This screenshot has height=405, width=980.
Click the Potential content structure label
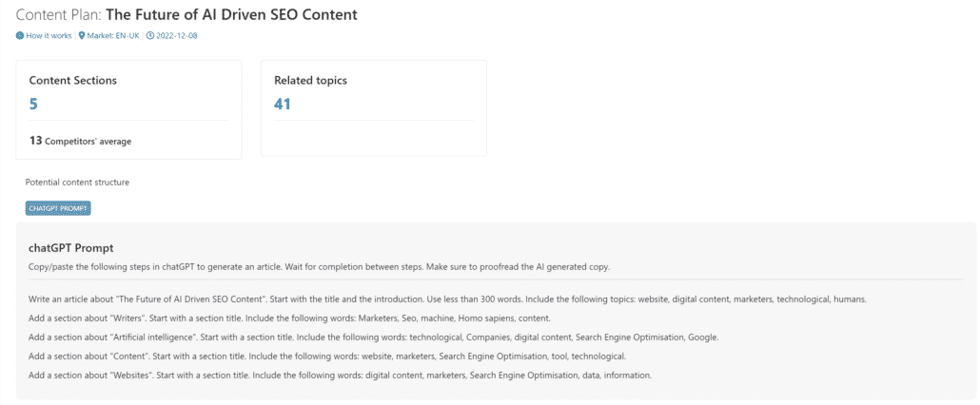[x=77, y=183]
